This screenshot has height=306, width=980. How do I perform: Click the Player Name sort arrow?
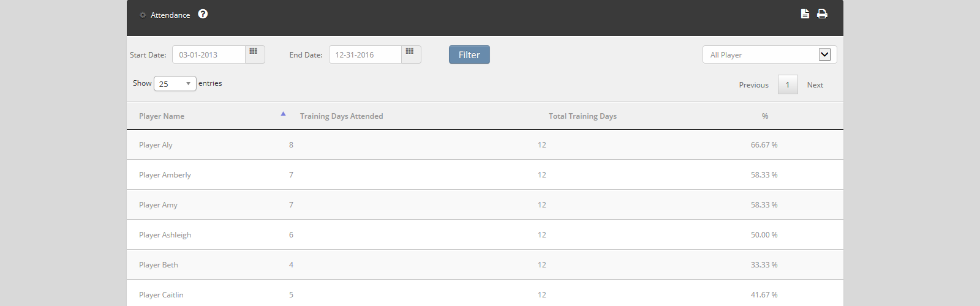coord(283,114)
